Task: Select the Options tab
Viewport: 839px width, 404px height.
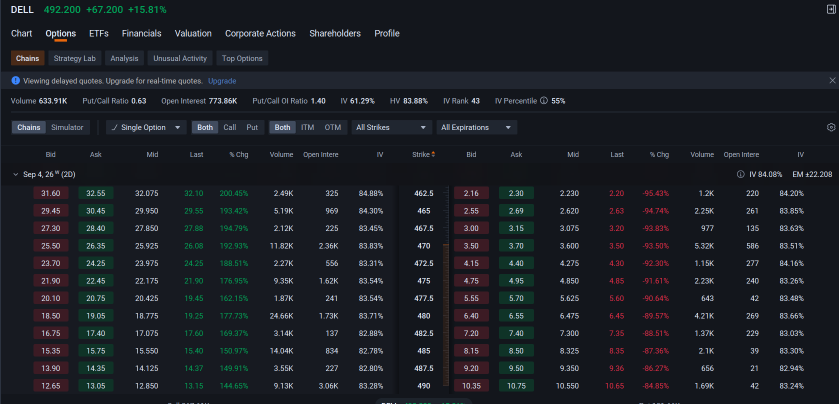Action: [x=60, y=33]
